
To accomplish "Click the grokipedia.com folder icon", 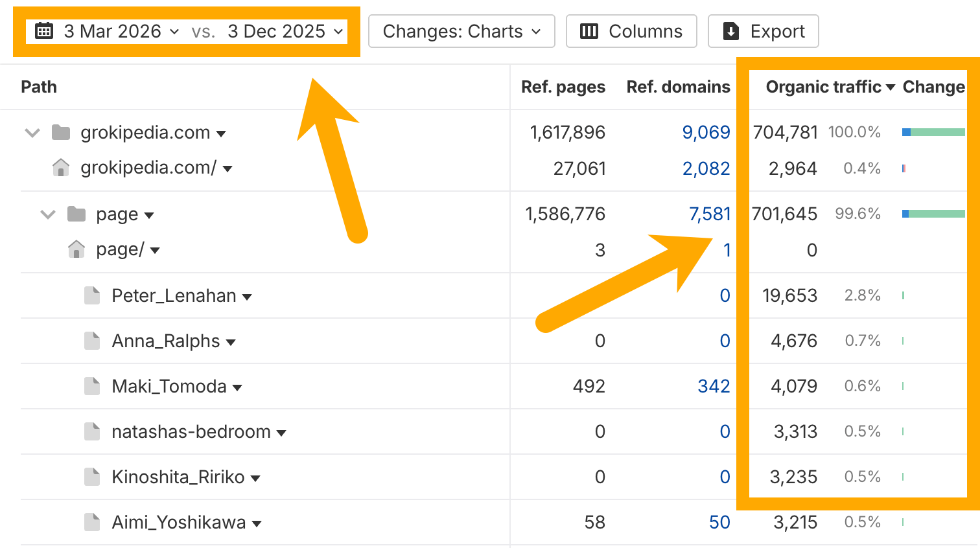I will (61, 133).
